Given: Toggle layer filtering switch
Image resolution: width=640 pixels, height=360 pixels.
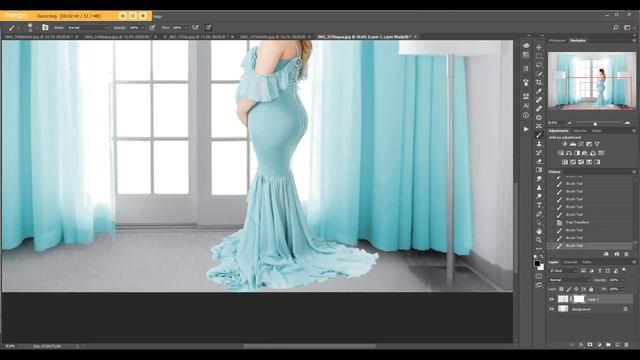Looking at the screenshot, I should click(x=624, y=270).
